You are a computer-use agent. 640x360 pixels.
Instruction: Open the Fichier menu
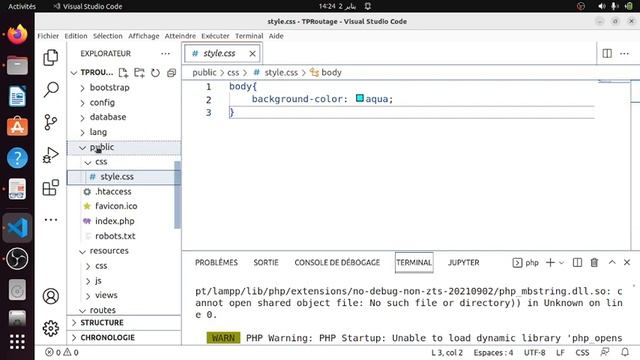pyautogui.click(x=48, y=36)
